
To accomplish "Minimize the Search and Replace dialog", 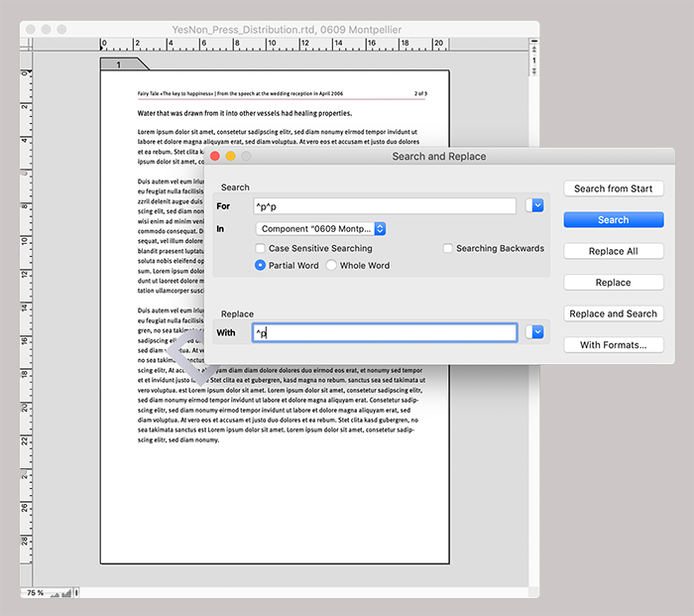I will pos(230,157).
